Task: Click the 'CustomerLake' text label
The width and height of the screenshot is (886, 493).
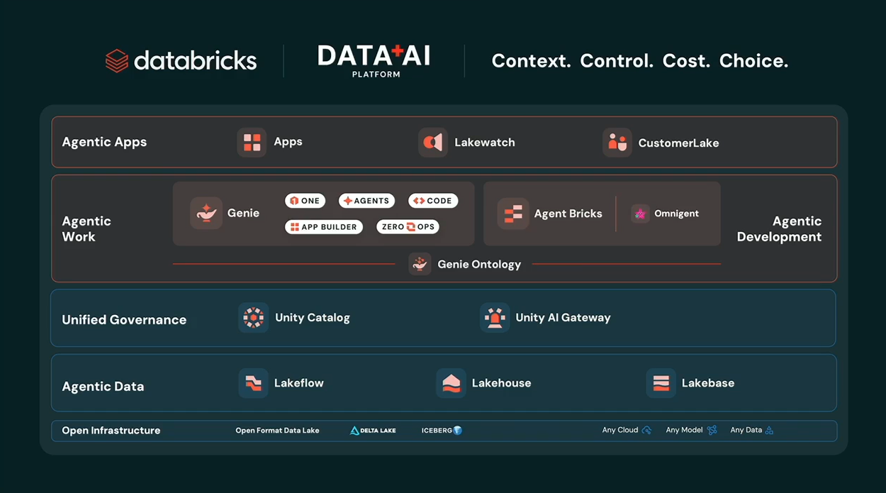Action: coord(679,143)
